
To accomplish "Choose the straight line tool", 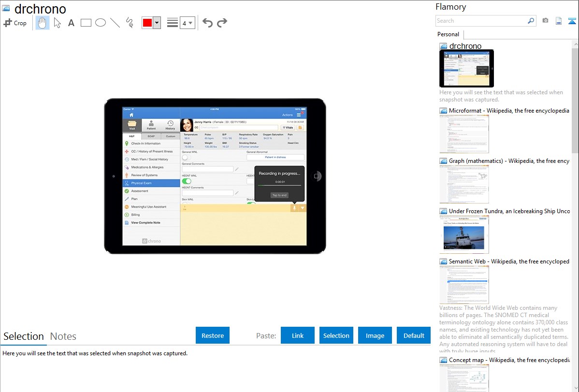I will (x=115, y=23).
